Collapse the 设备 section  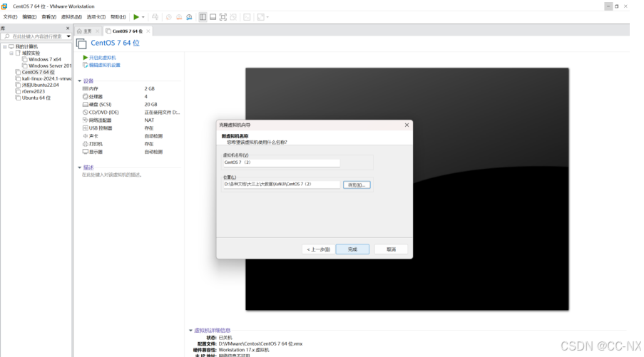pyautogui.click(x=80, y=81)
